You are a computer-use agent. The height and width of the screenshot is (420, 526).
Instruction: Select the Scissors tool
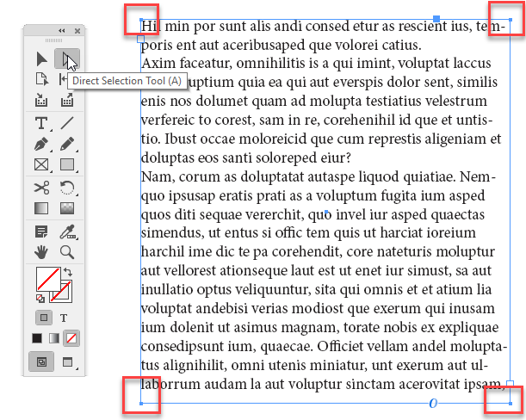(41, 188)
